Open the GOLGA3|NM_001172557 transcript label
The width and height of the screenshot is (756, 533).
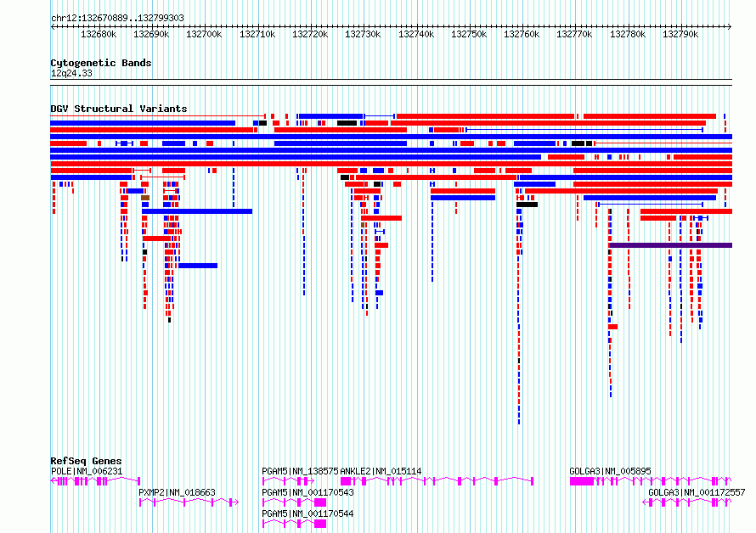(697, 492)
